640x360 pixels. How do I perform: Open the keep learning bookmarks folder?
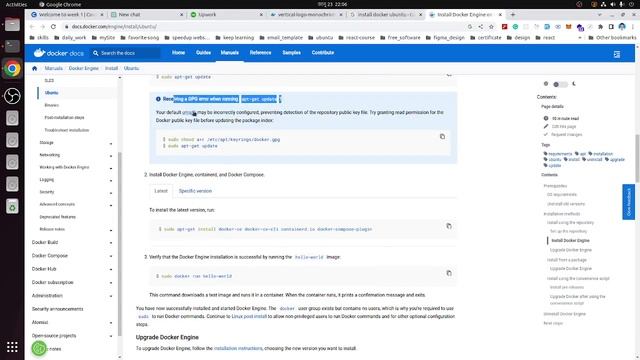tap(235, 38)
